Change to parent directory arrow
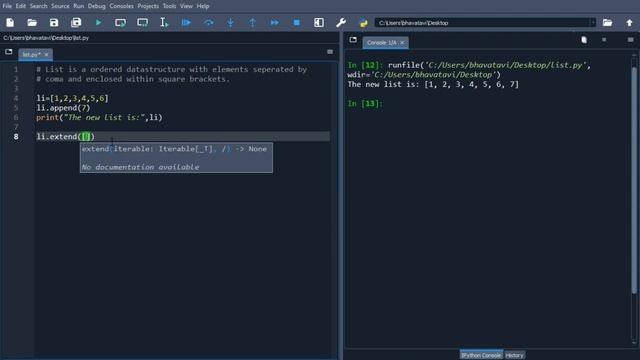 coord(629,23)
